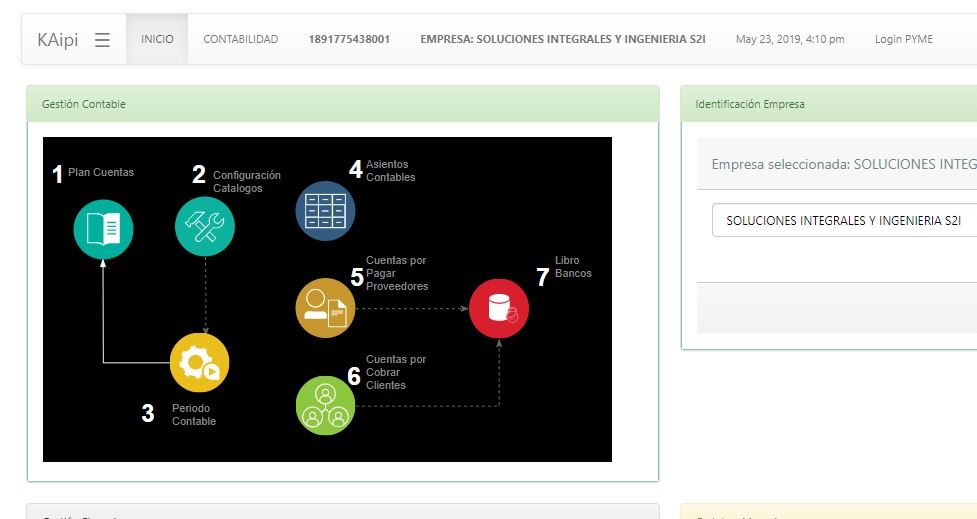Click the Plan Cuentas book icon
The image size is (977, 519).
103,229
